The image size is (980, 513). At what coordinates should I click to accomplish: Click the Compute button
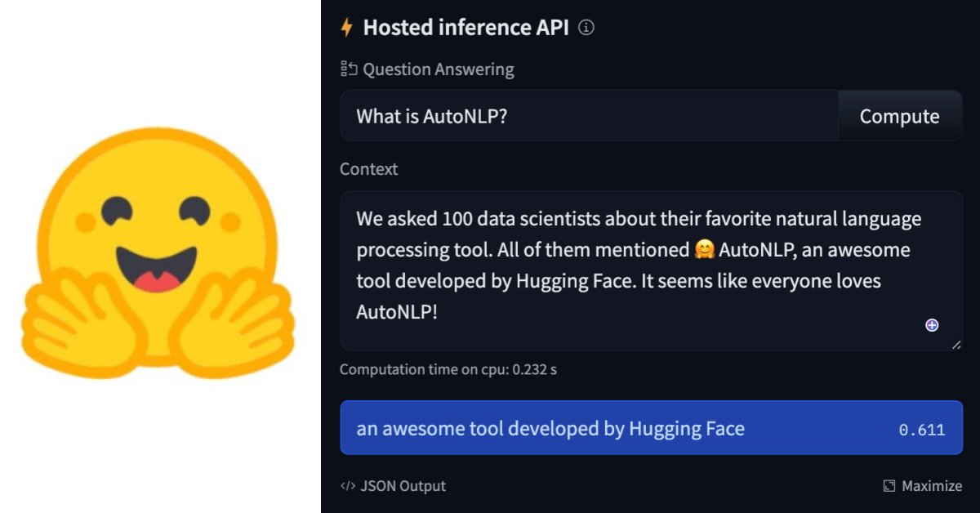coord(899,116)
